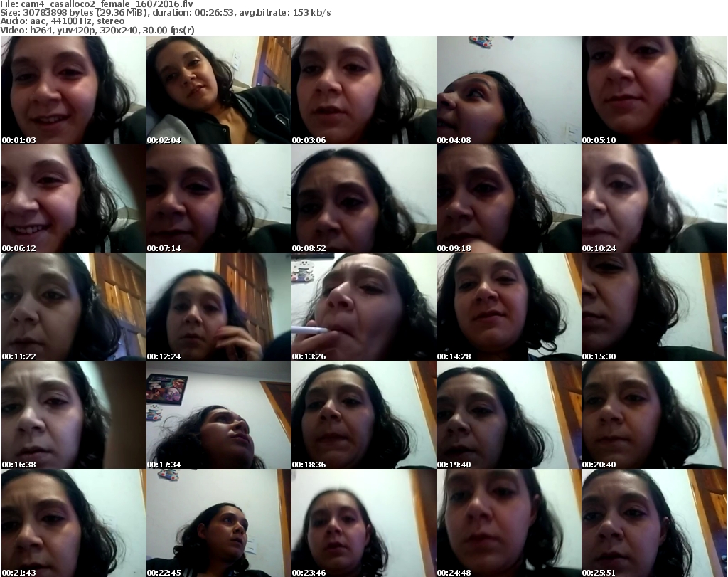Select the thumbnail stamped 00:02:04
Viewport: 728px width, 577px height.
point(219,90)
